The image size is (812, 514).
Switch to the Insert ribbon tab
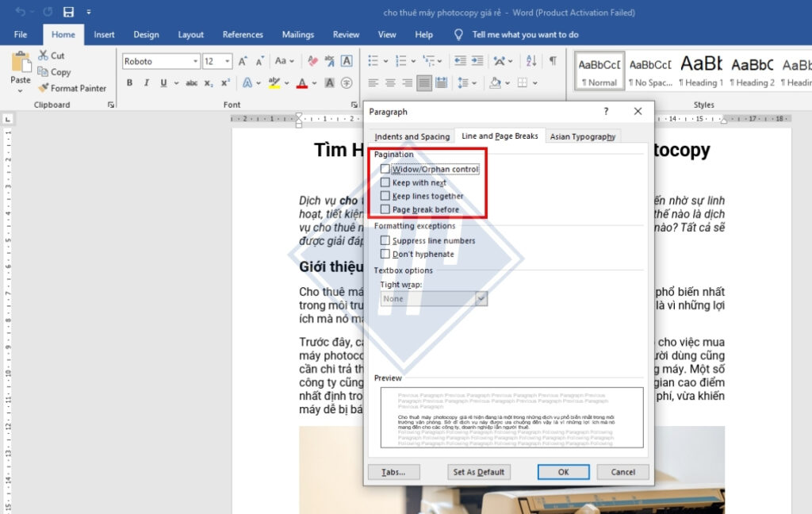tap(104, 35)
